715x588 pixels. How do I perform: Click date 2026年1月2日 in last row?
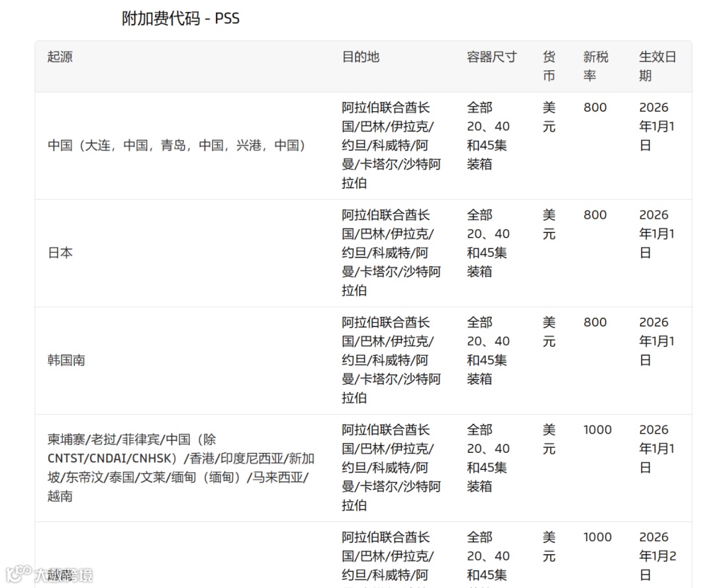(x=657, y=556)
